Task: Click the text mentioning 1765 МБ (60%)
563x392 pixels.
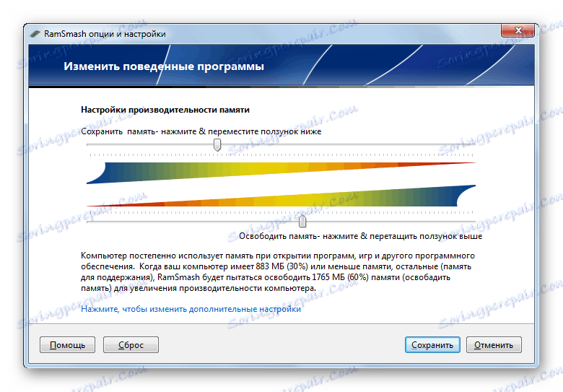Action: pos(340,277)
